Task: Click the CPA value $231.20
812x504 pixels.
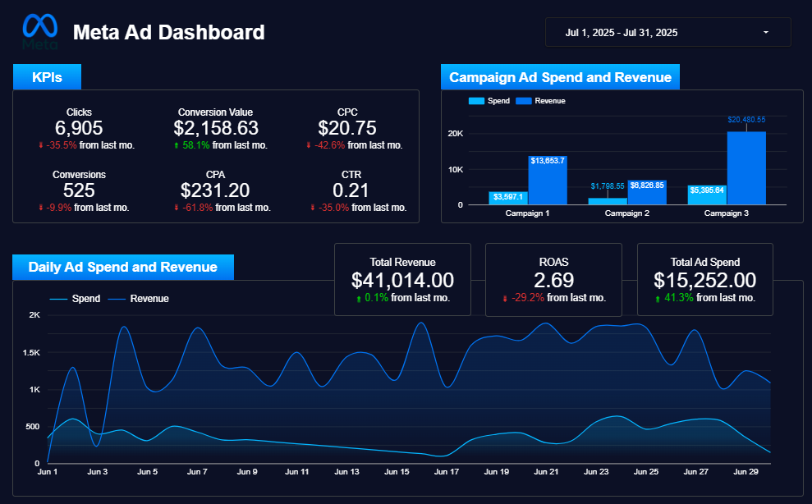Action: [x=215, y=190]
